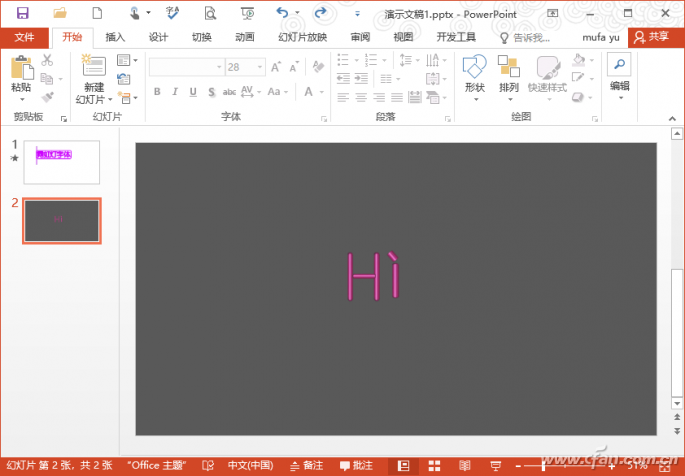Open the Animations (动画) tab

tap(244, 37)
